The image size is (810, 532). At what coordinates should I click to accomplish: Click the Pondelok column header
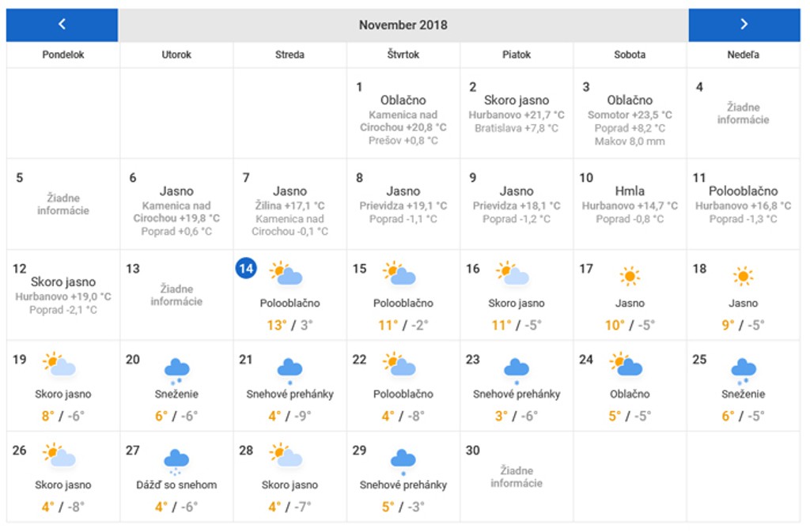tap(63, 55)
